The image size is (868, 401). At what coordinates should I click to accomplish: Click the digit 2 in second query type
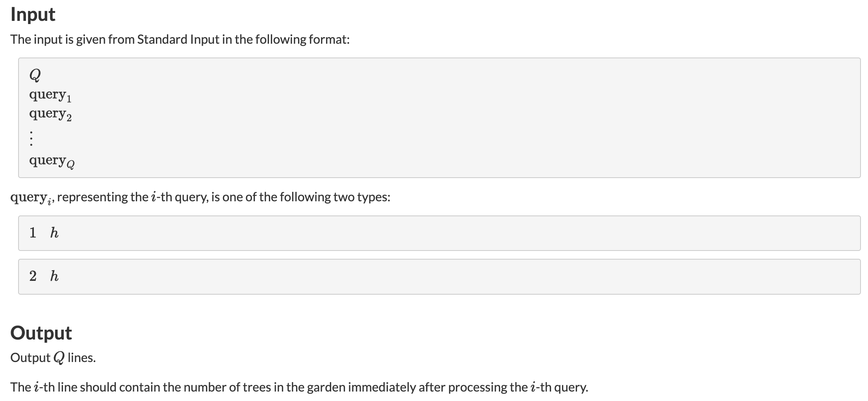click(33, 276)
